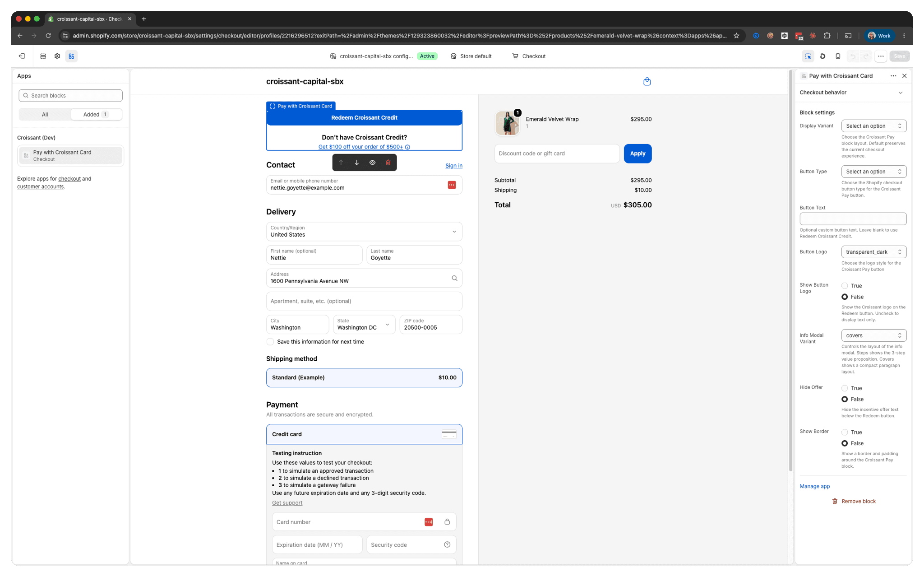Switch to the All blocks tab
This screenshot has width=924, height=577.
tap(45, 115)
